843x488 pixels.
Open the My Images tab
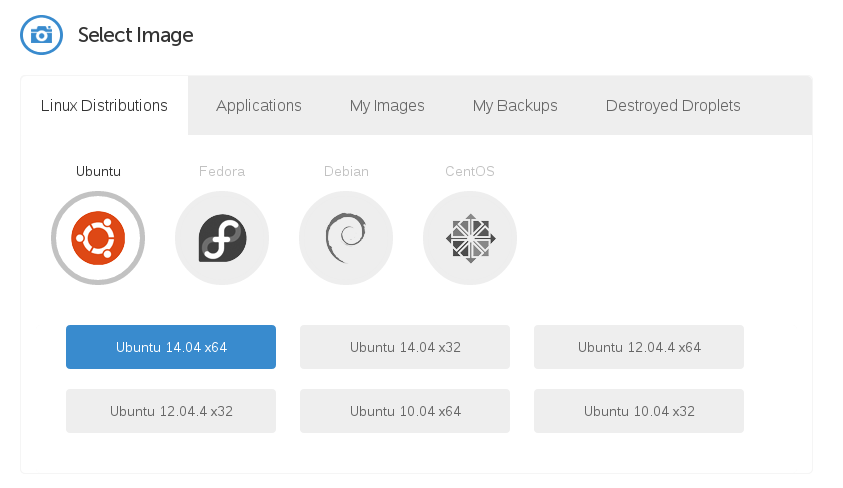click(x=387, y=105)
